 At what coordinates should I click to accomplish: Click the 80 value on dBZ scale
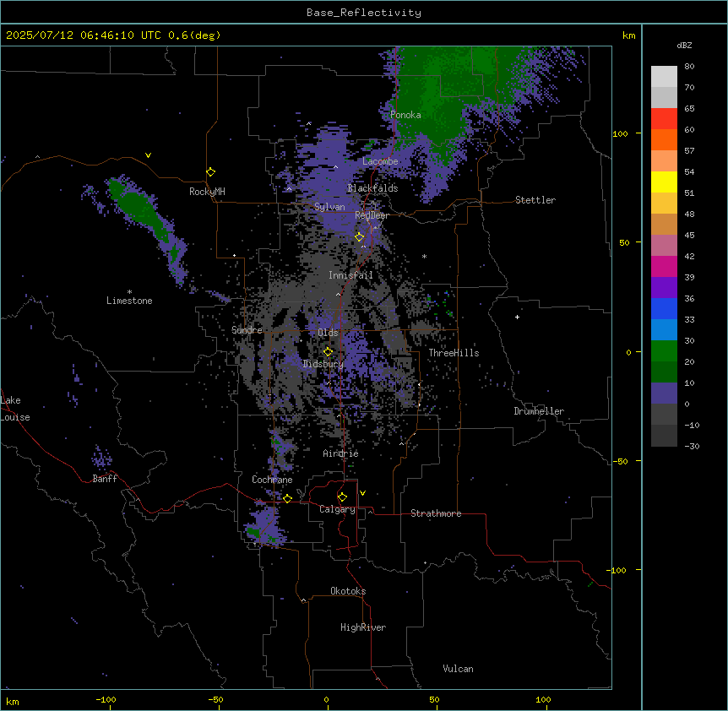(x=689, y=67)
